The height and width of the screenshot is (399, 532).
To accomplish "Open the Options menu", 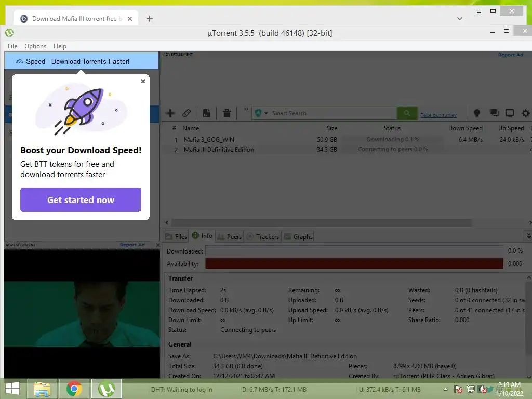I will 35,46.
